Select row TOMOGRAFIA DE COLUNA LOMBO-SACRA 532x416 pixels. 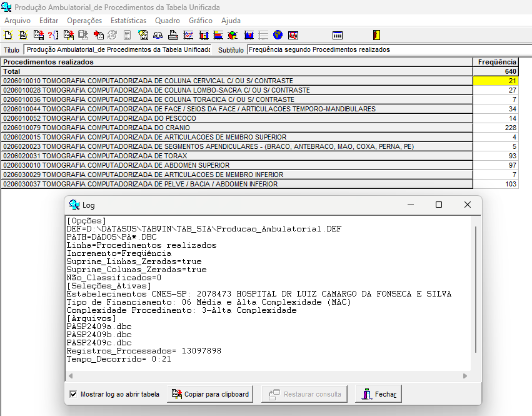click(237, 90)
